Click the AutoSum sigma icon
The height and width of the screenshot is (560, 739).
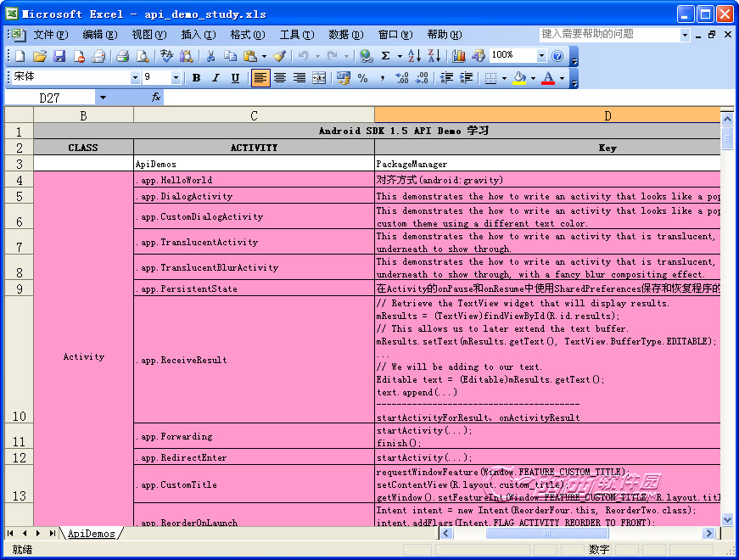click(386, 56)
